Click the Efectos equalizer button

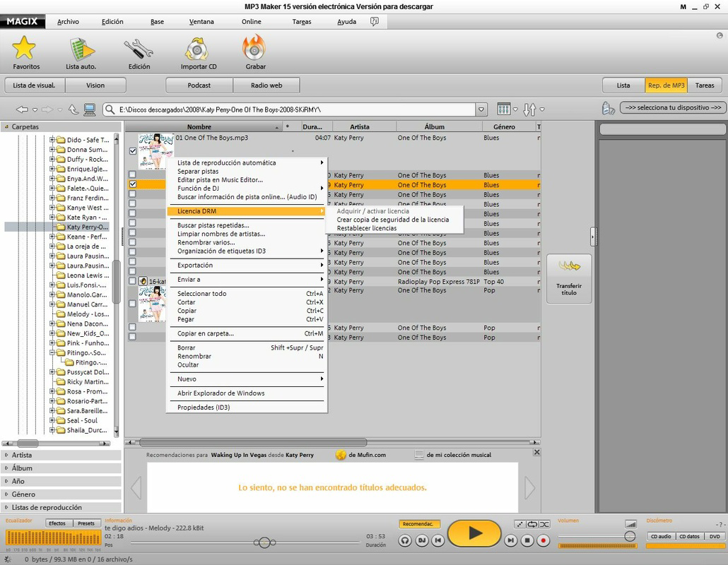coord(57,523)
